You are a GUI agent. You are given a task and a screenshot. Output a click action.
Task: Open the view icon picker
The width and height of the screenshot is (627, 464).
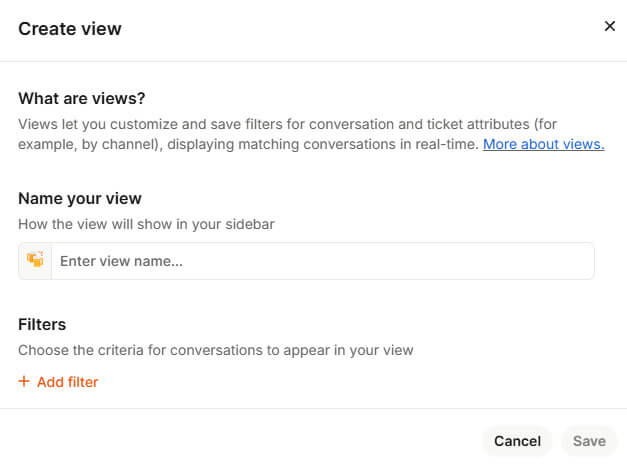35,261
